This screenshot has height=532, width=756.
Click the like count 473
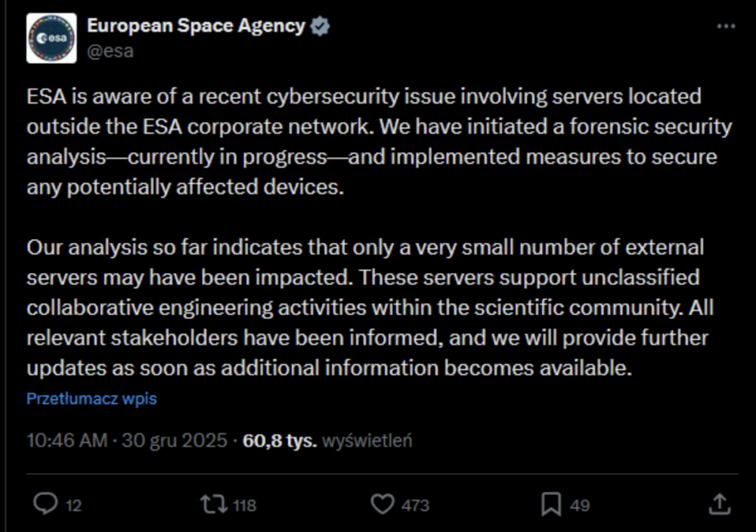(x=415, y=506)
